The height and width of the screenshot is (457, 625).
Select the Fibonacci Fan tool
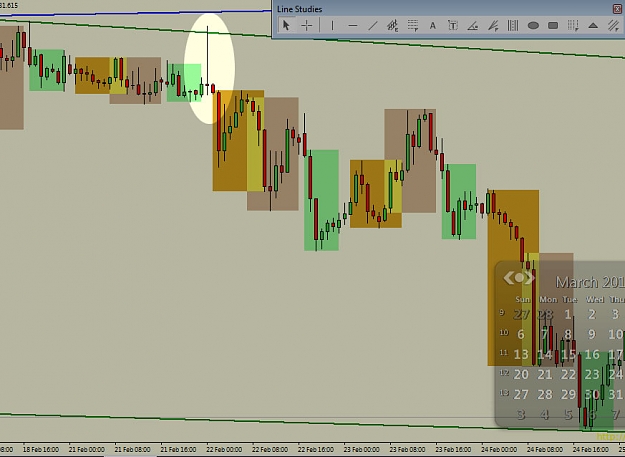[x=493, y=25]
